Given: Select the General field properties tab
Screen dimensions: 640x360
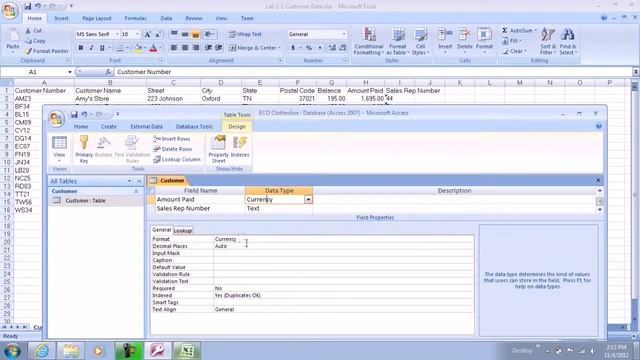Looking at the screenshot, I should 161,230.
